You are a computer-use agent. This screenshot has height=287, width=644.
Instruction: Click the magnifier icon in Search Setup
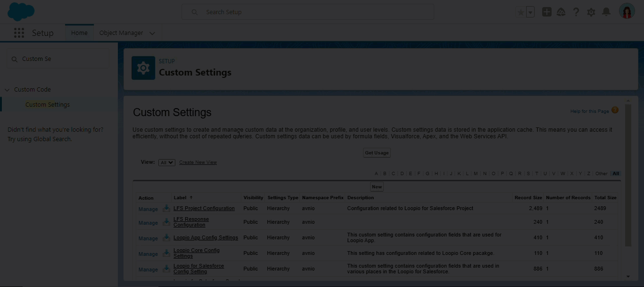(194, 12)
